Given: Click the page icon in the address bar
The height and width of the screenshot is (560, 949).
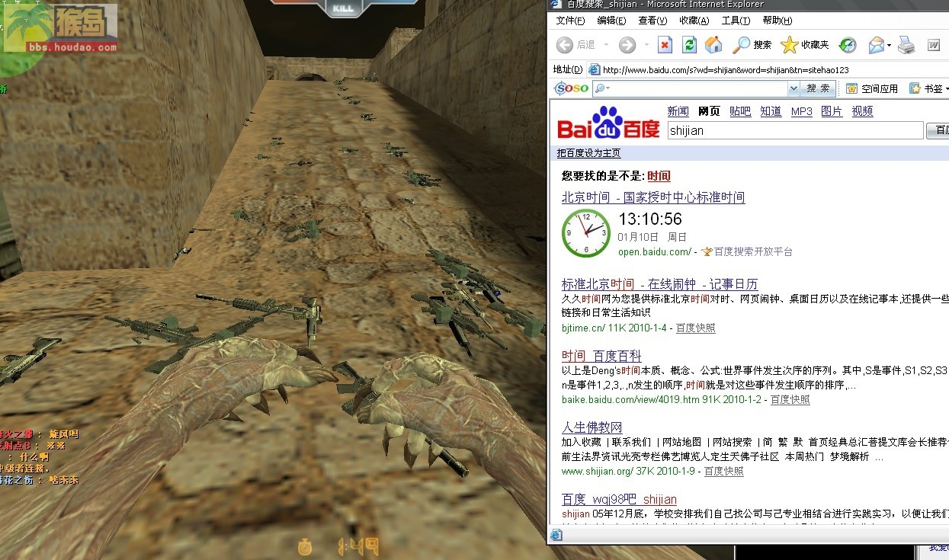Looking at the screenshot, I should [x=595, y=69].
